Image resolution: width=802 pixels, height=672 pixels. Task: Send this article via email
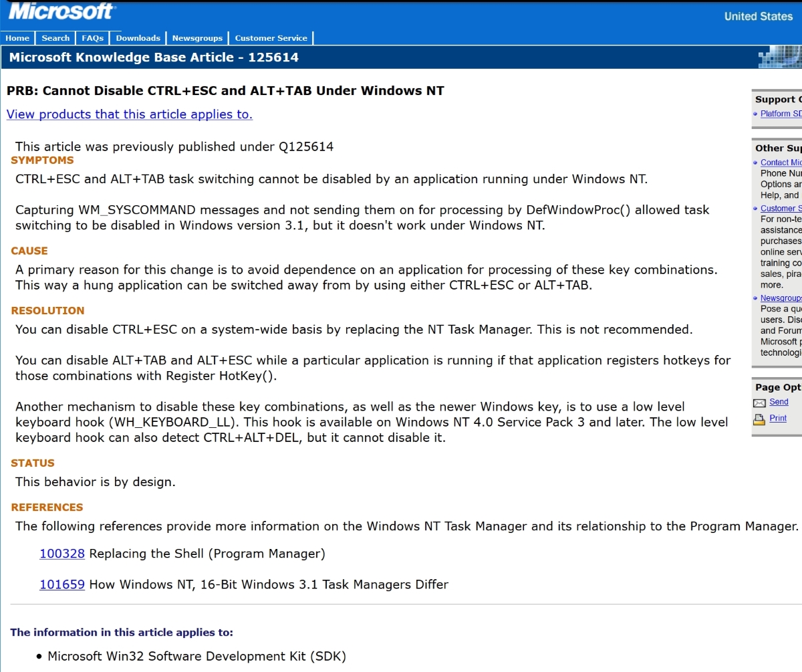tap(777, 403)
